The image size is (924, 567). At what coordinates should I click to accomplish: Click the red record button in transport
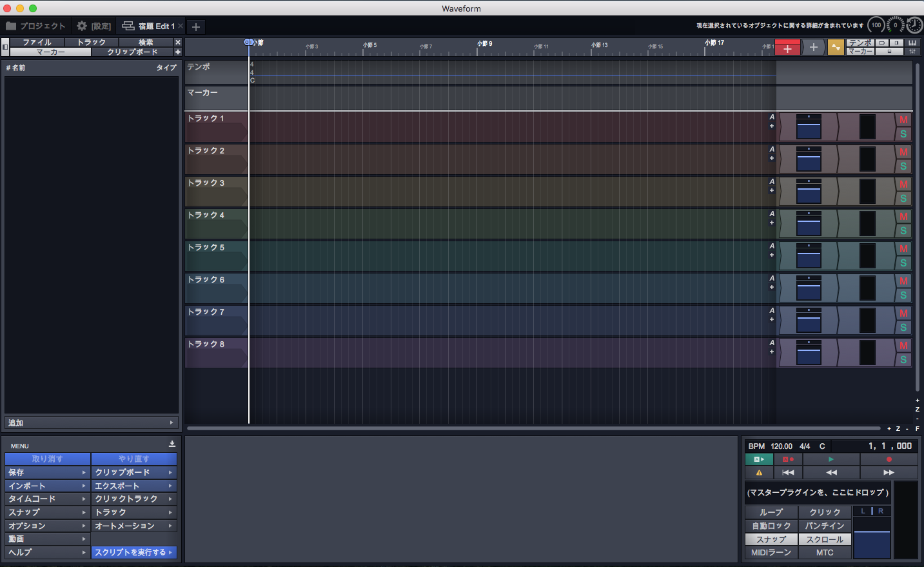[889, 459]
